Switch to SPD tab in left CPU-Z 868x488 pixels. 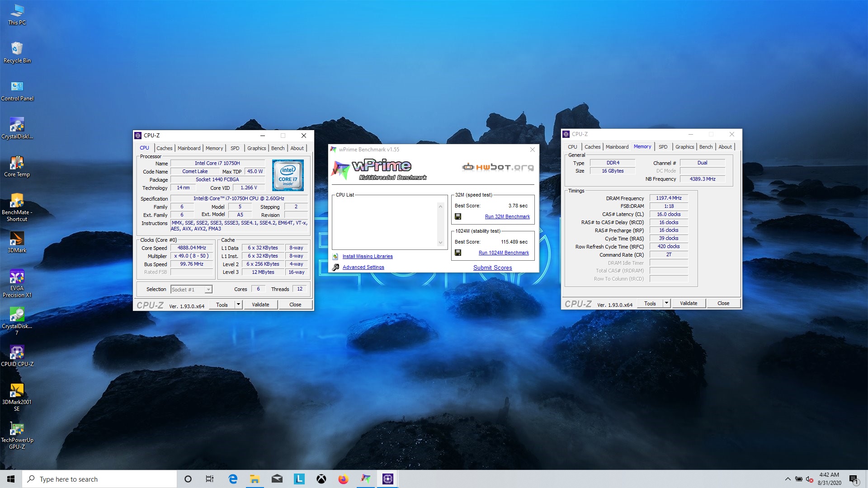coord(235,148)
